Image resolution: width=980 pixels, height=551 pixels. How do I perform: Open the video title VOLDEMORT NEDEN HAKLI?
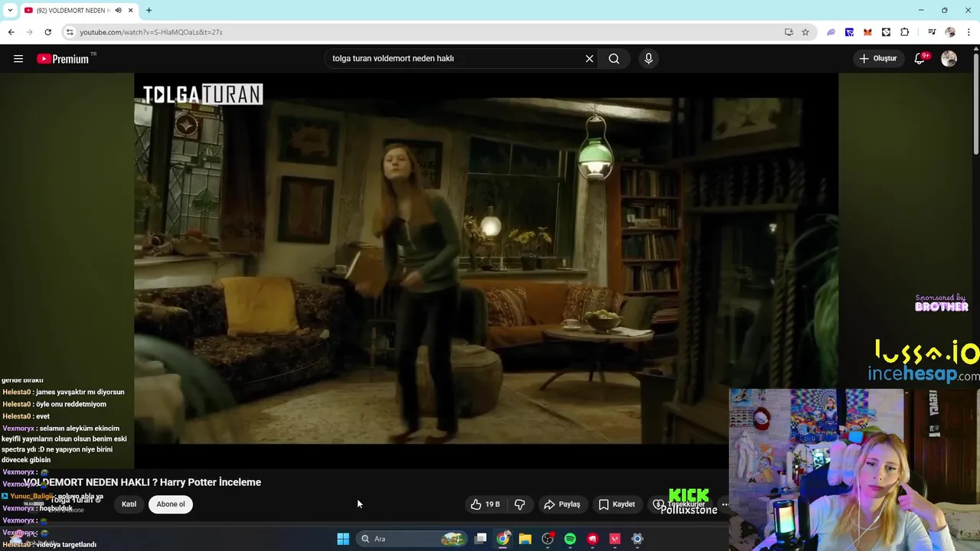click(x=142, y=482)
